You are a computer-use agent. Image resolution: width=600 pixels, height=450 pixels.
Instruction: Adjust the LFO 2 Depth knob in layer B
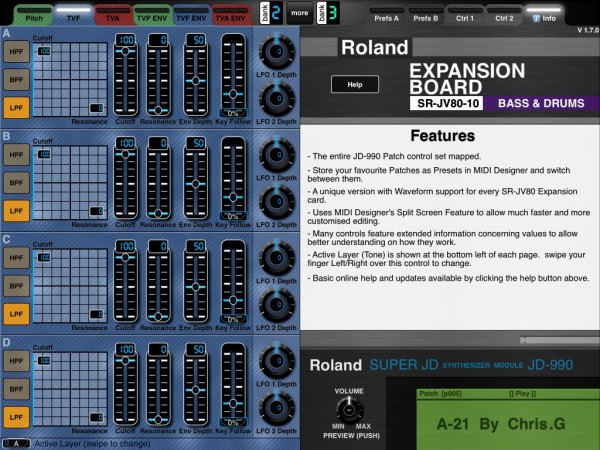coord(277,202)
